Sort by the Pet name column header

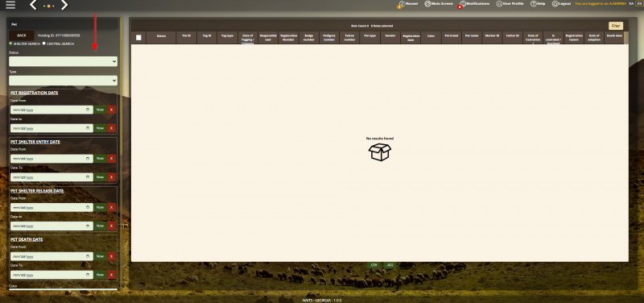472,37
